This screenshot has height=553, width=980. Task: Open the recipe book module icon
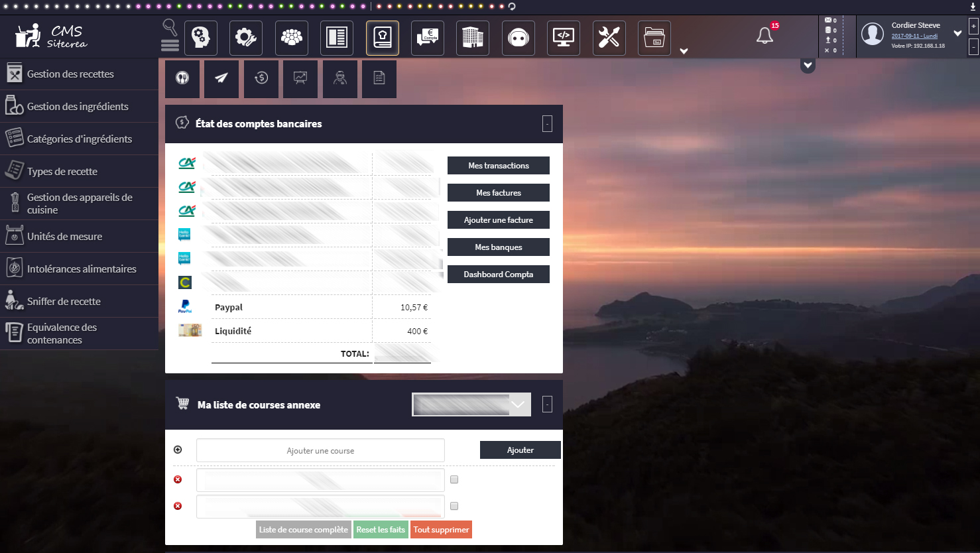pyautogui.click(x=383, y=38)
